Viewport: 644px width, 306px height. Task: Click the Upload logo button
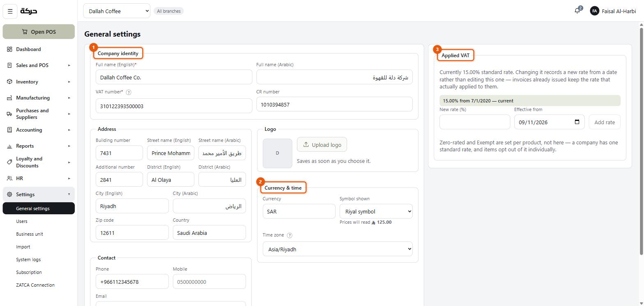tap(322, 145)
